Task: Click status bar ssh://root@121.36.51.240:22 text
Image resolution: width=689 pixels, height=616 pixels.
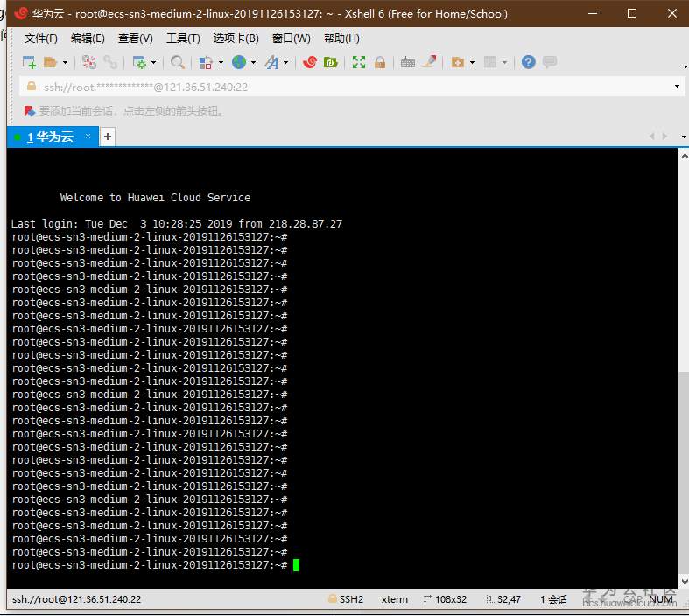Action: coord(76,599)
